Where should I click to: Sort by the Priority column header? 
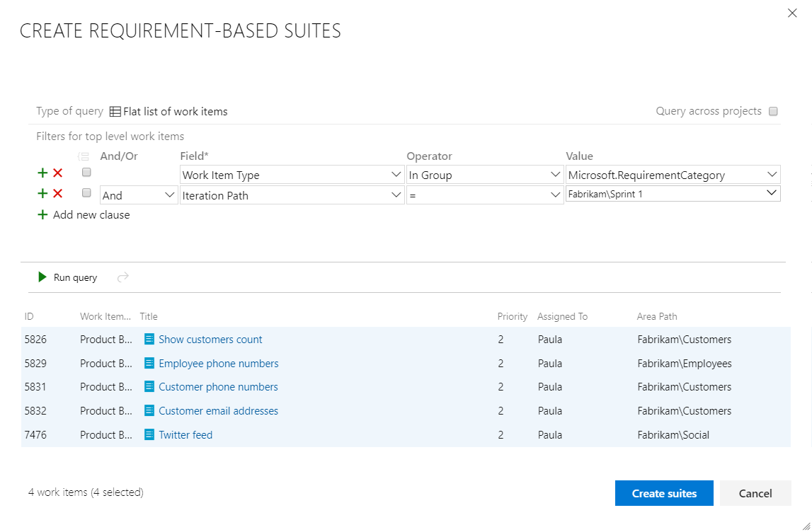coord(512,317)
